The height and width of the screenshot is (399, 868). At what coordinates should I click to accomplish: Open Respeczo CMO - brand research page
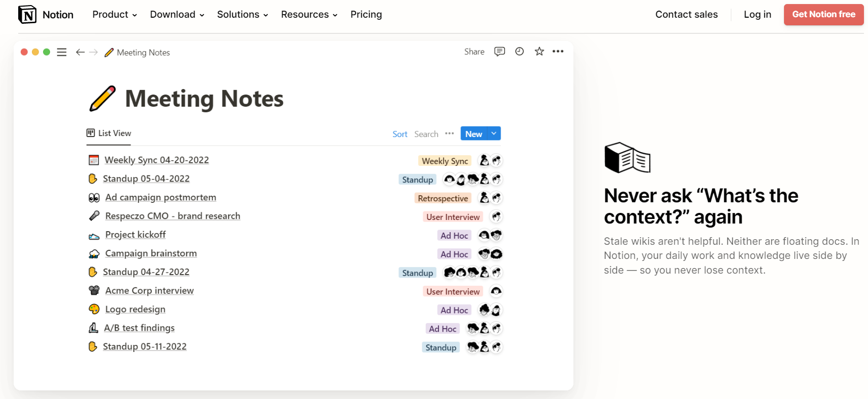tap(173, 216)
